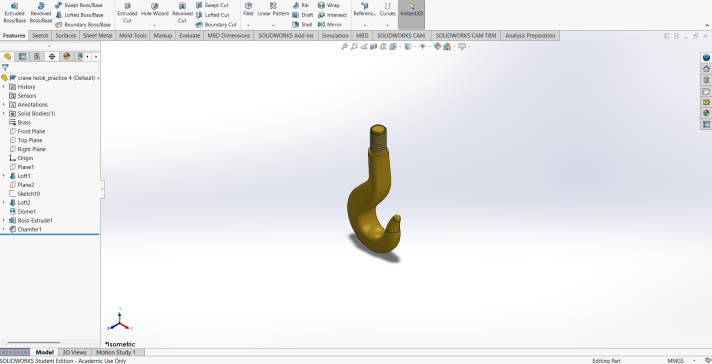Viewport: 712px width, 364px height.
Task: Open the Appearances task pane tab
Action: tap(706, 113)
